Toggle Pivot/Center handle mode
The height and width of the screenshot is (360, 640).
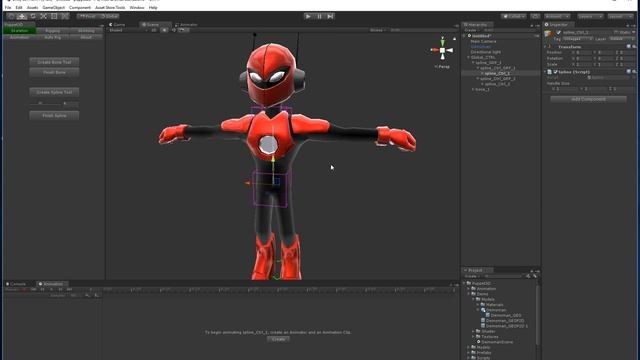pos(88,16)
